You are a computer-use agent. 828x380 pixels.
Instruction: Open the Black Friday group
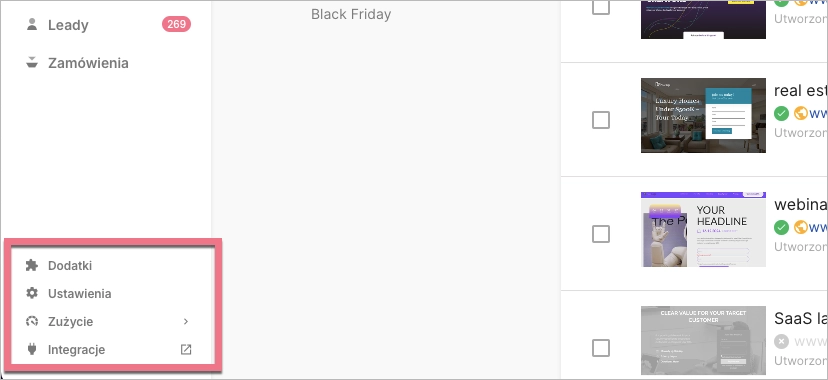(351, 14)
